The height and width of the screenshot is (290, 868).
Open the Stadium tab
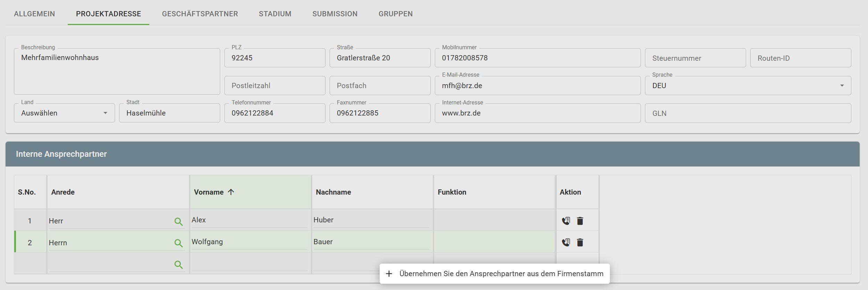point(275,14)
